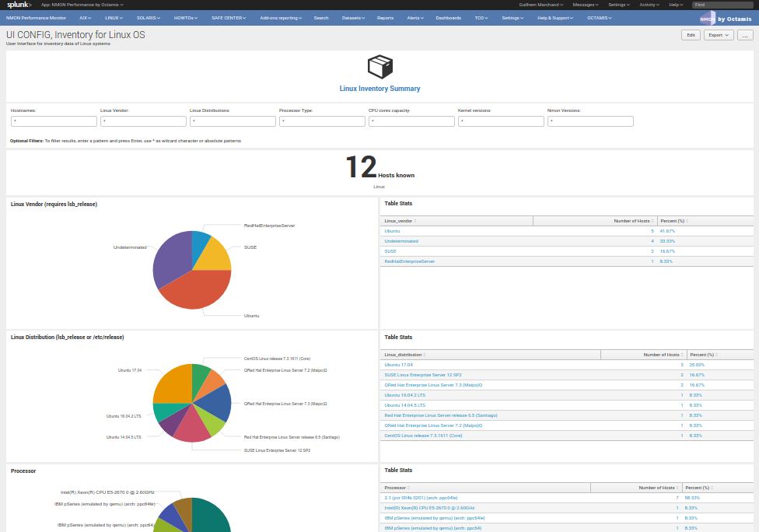The height and width of the screenshot is (532, 759).
Task: Open the Export dropdown
Action: (x=718, y=35)
